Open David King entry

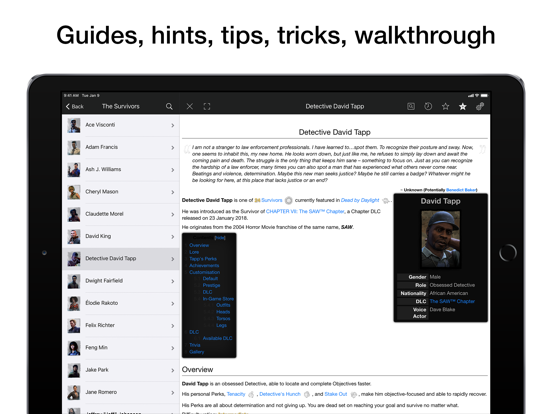pos(121,236)
